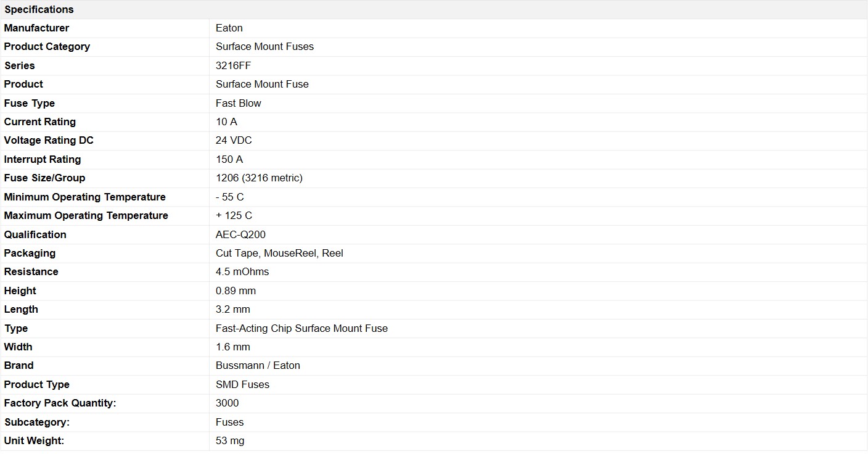Select the Width label
This screenshot has width=868, height=454.
click(x=18, y=347)
